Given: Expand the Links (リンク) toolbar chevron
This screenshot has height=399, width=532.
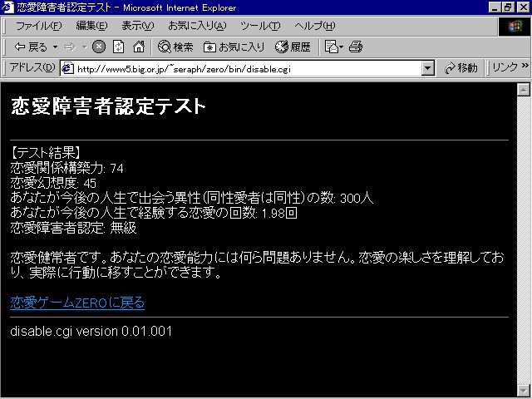Looking at the screenshot, I should coord(525,65).
